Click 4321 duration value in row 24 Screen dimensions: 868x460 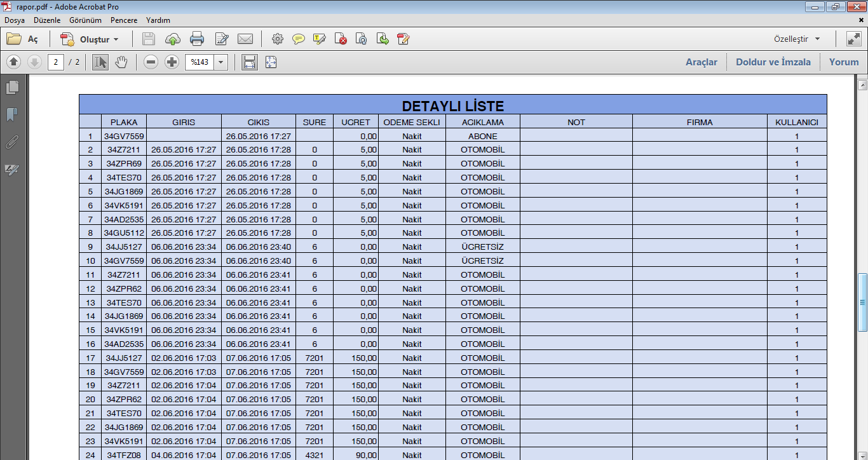pyautogui.click(x=315, y=455)
